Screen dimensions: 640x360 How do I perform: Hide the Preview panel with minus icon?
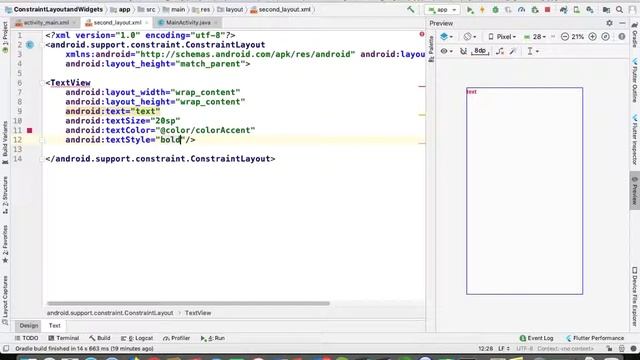point(622,23)
